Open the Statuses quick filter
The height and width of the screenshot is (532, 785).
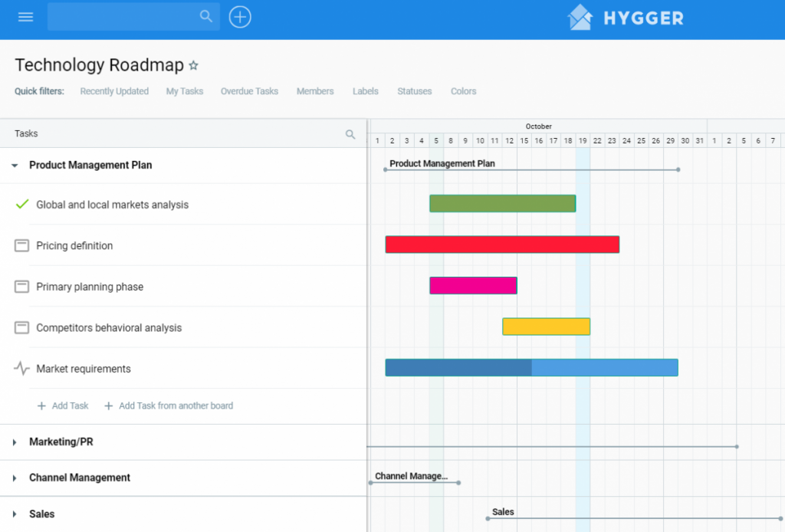coord(414,91)
